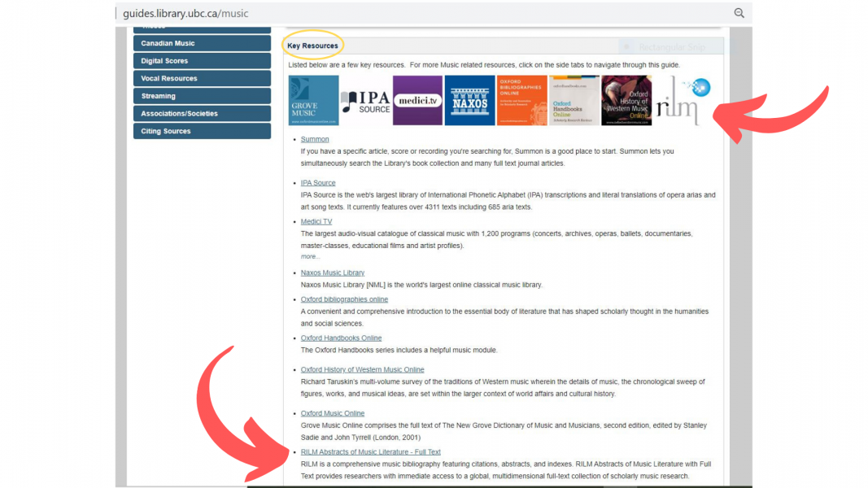Select the Digital Scores side tab

click(202, 61)
